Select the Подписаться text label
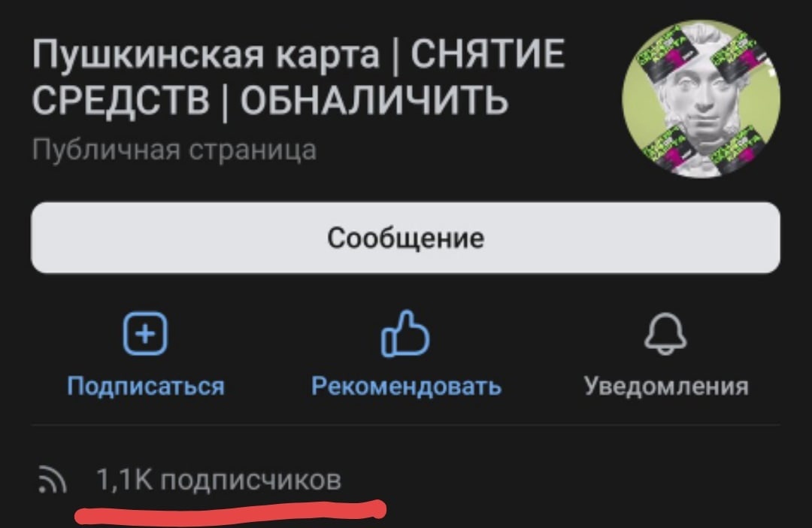 pos(146,386)
